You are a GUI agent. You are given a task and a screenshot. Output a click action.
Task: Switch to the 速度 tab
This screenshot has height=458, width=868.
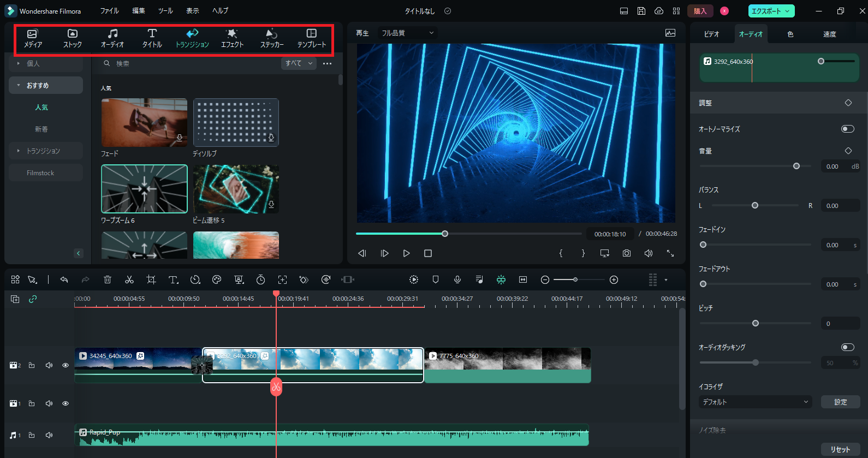click(829, 34)
